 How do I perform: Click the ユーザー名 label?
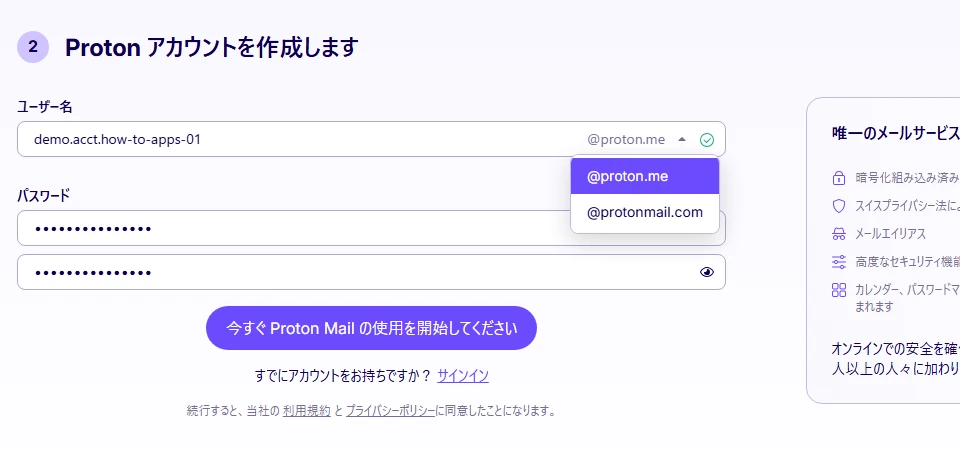click(x=45, y=107)
